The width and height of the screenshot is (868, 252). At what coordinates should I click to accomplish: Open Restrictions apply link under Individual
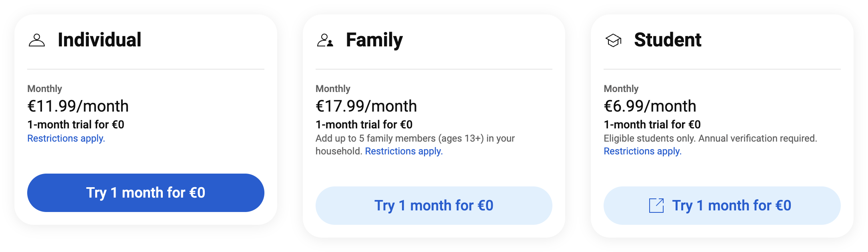coord(66,138)
